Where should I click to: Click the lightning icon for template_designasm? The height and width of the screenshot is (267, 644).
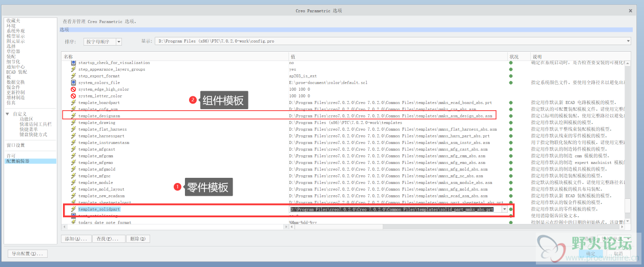point(73,116)
